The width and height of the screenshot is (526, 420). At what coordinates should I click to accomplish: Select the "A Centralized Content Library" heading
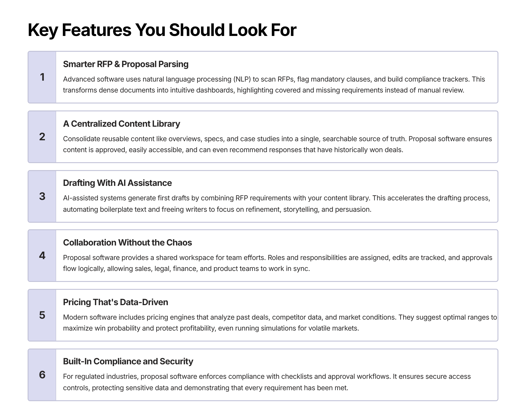coord(121,124)
